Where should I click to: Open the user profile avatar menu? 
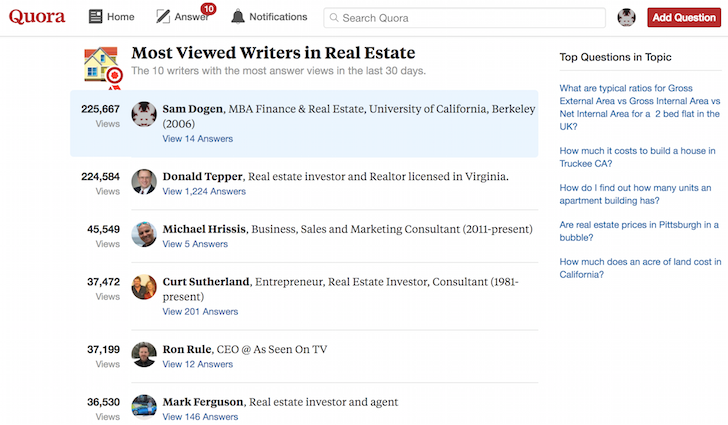627,18
